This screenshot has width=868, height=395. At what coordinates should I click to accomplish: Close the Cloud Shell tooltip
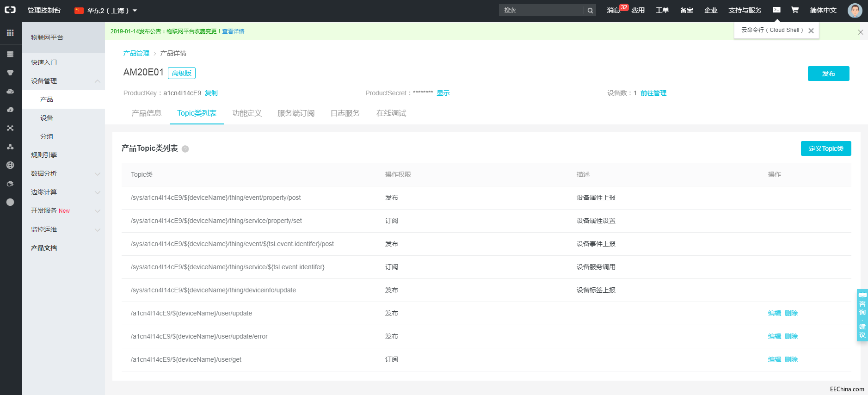coord(811,31)
